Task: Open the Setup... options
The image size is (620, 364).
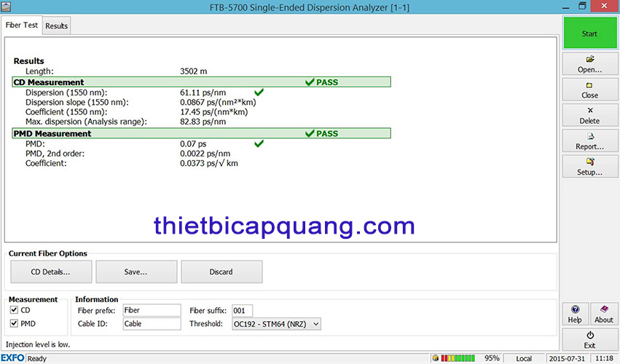Action: [589, 167]
